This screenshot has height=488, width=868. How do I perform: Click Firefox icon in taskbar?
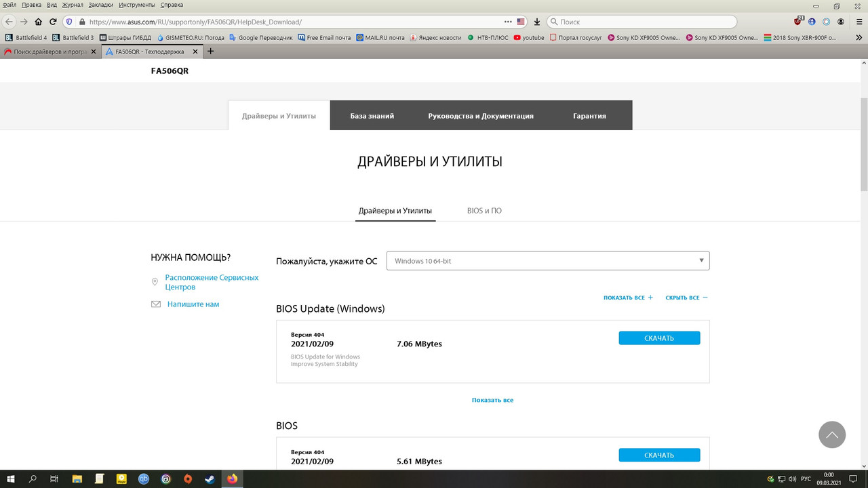(233, 479)
